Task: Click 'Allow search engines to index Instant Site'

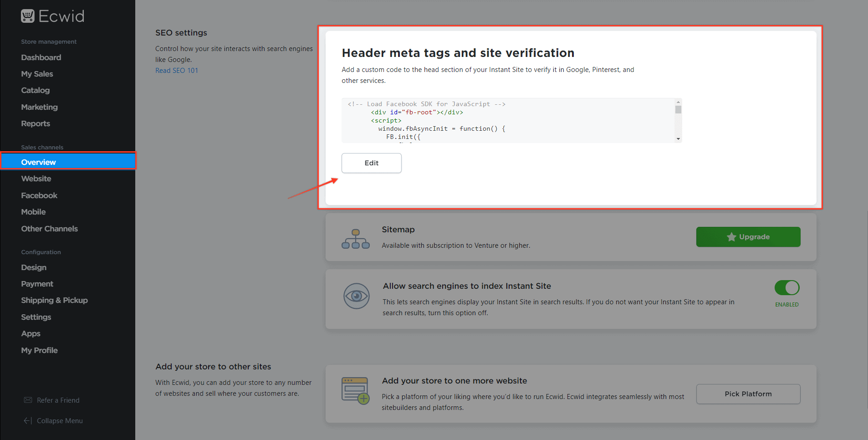Action: 467,286
